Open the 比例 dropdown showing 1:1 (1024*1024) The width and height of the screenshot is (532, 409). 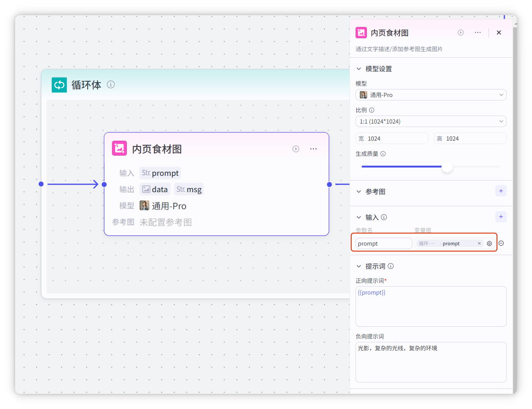pos(431,121)
